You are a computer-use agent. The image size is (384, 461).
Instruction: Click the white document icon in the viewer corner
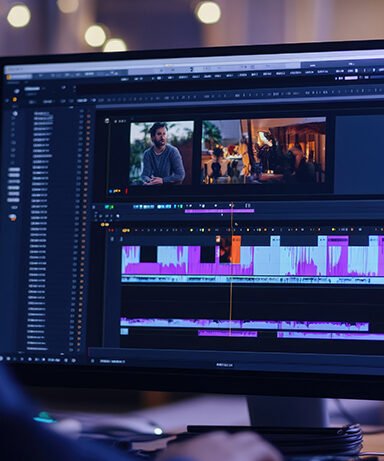tap(107, 121)
